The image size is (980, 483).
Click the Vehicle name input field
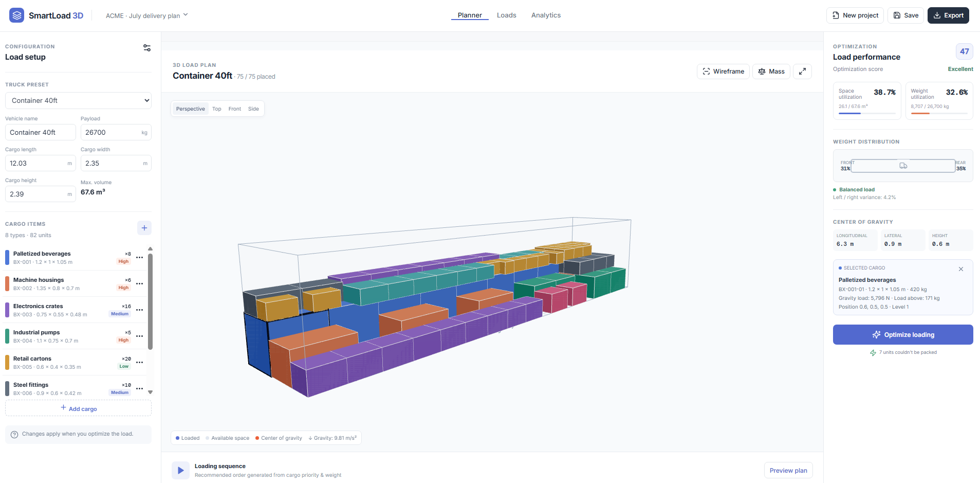(x=41, y=132)
